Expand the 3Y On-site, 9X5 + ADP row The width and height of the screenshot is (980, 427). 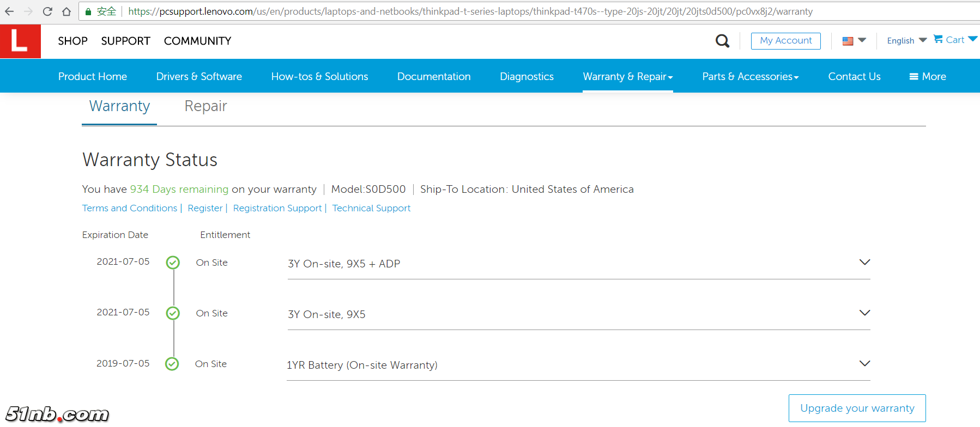[864, 263]
